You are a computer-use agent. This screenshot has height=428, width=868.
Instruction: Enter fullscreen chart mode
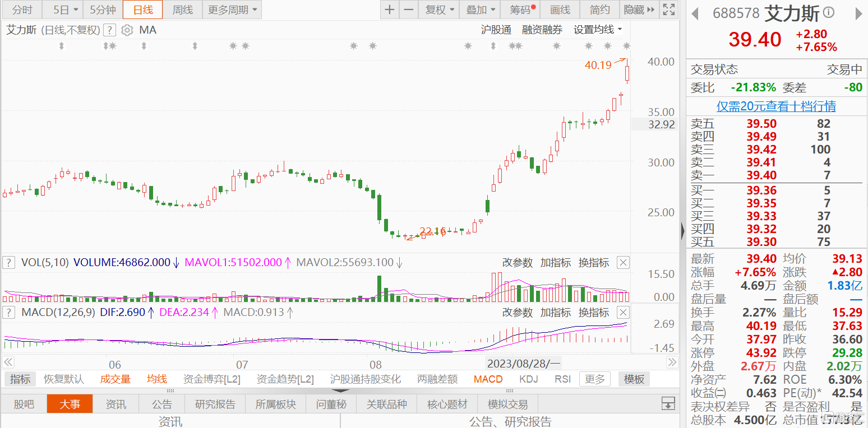(x=668, y=10)
